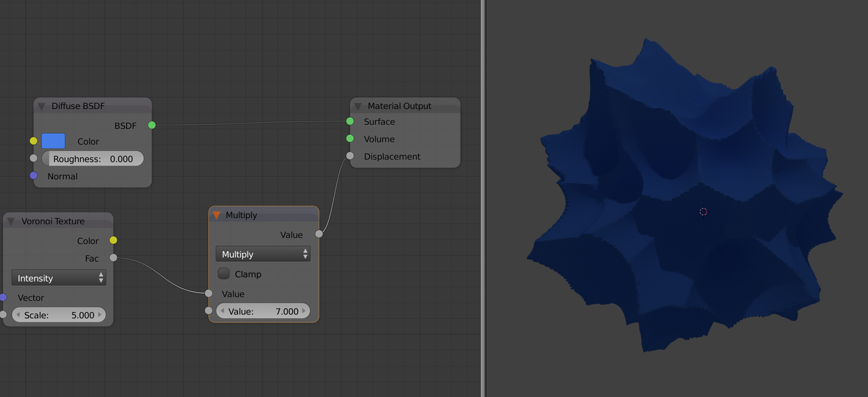This screenshot has width=868, height=397.
Task: Enable the Clamp checkbox on Multiply node
Action: (224, 274)
